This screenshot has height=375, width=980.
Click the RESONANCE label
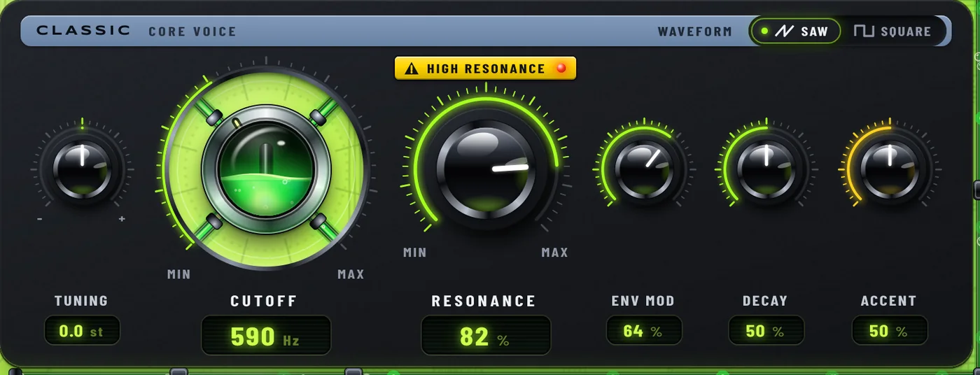484,302
